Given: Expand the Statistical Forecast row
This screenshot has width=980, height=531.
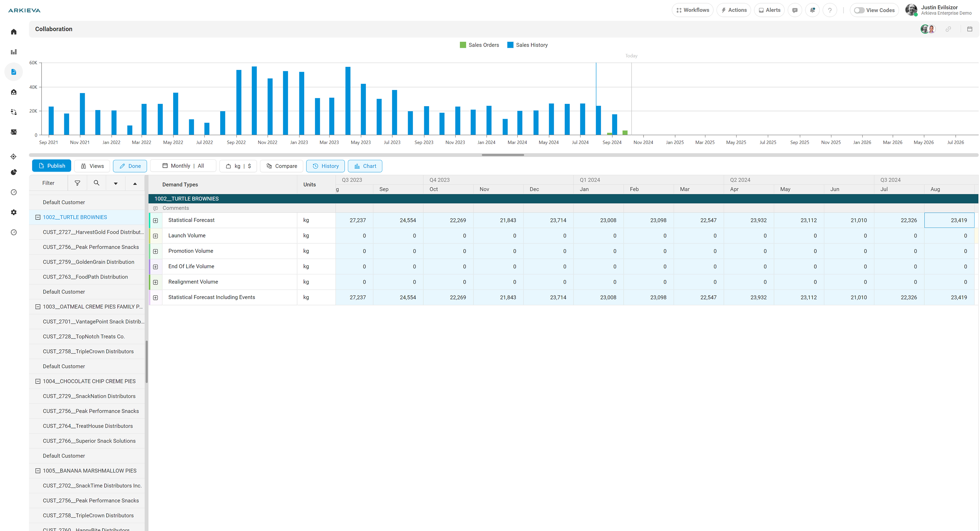Looking at the screenshot, I should [156, 220].
